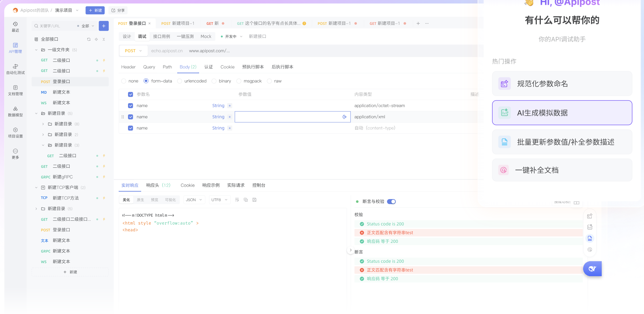Image resolution: width=644 pixels, height=314 pixels.
Task: Toggle the 断言与校验 switch
Action: point(391,201)
